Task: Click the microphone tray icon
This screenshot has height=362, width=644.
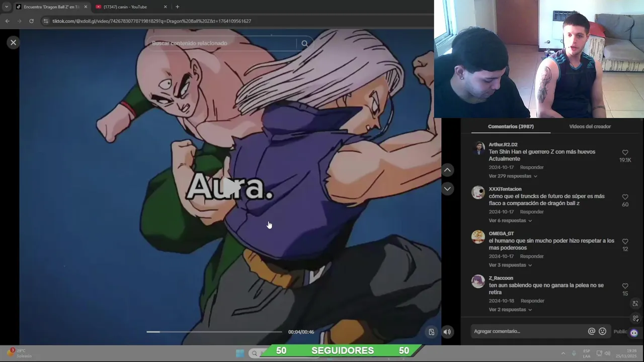Action: [574, 353]
